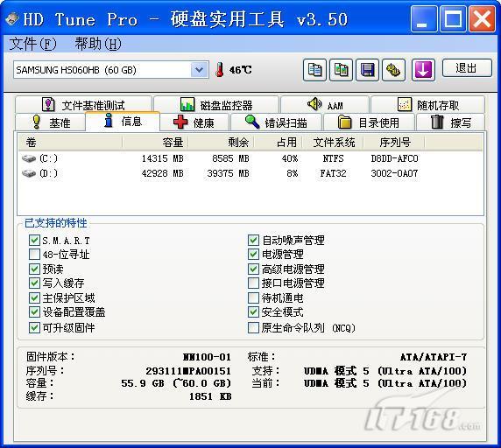
Task: Click the 占用 column header
Action: [x=279, y=143]
